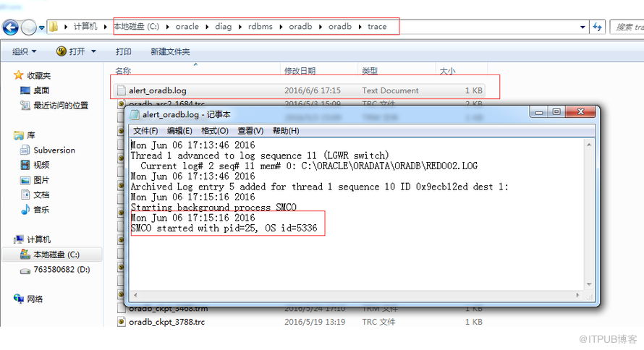Click the folder icon in address bar
Image resolution: width=644 pixels, height=350 pixels.
[54, 27]
